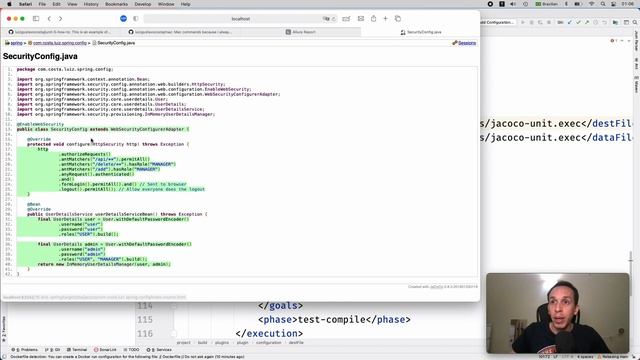Image resolution: width=640 pixels, height=360 pixels.
Task: Open the SonarLint tool window
Action: 105,350
